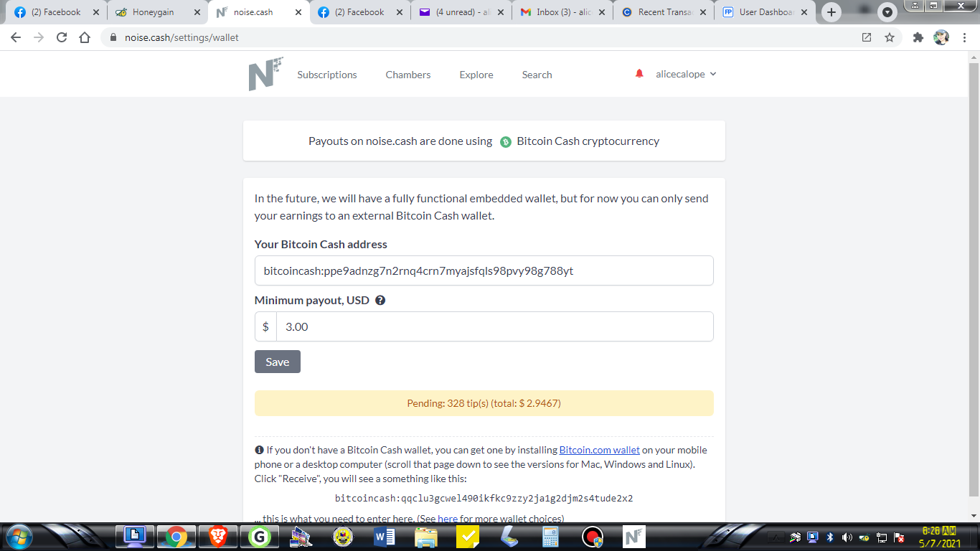The height and width of the screenshot is (551, 980).
Task: Bookmark this page with the star icon
Action: tap(890, 37)
